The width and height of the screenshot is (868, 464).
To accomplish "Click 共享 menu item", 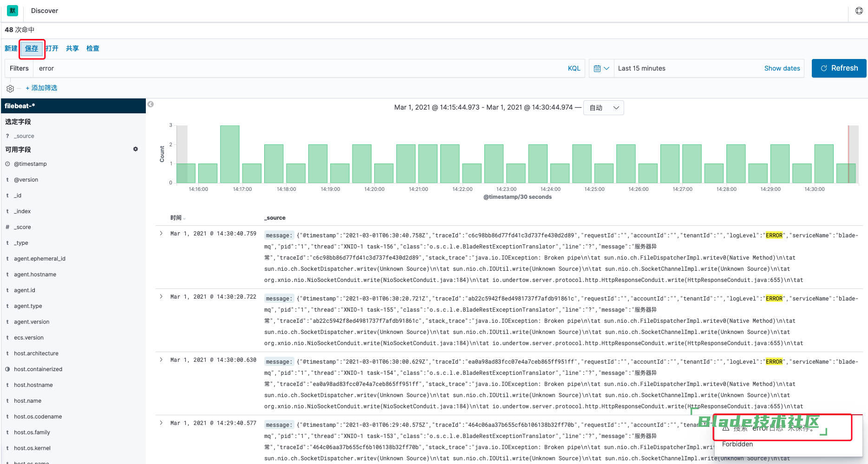I will [72, 48].
